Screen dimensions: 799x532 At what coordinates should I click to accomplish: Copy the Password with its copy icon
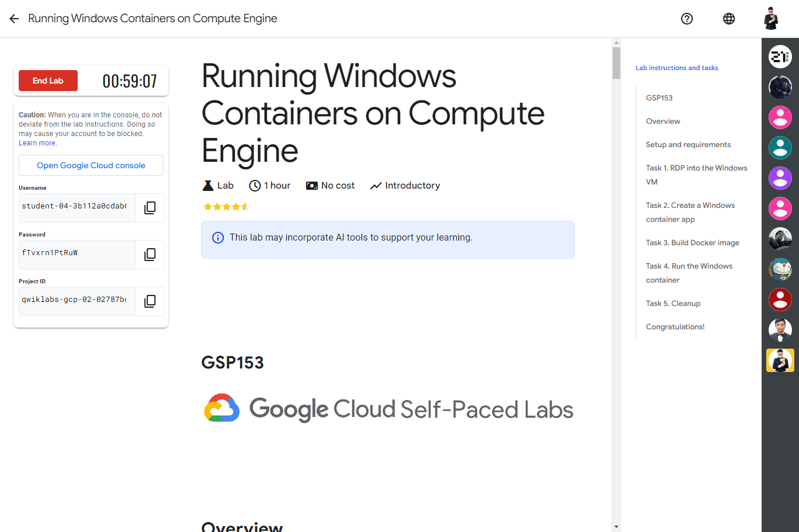tap(150, 255)
